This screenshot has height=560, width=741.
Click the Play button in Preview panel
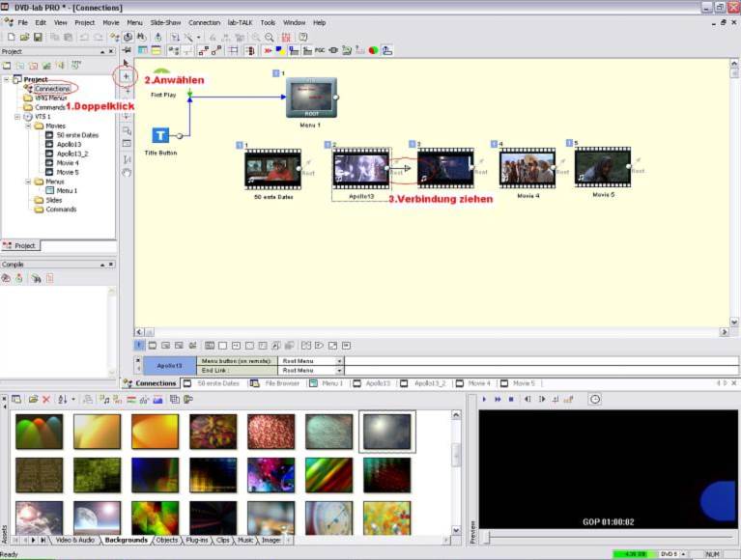point(485,399)
